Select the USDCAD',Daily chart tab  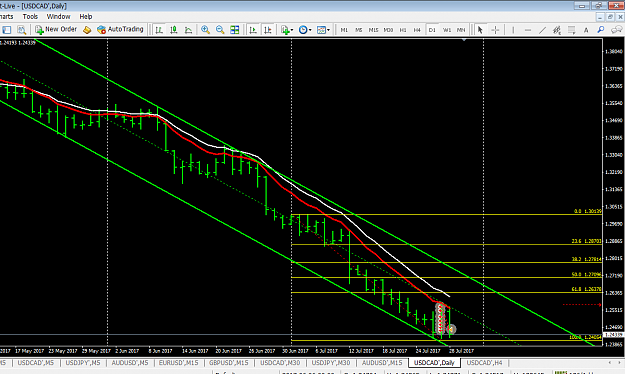[434, 362]
